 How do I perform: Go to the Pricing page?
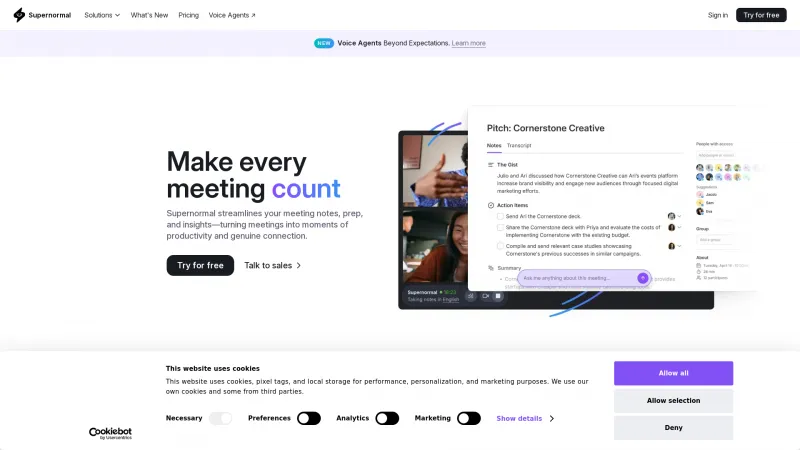(188, 15)
